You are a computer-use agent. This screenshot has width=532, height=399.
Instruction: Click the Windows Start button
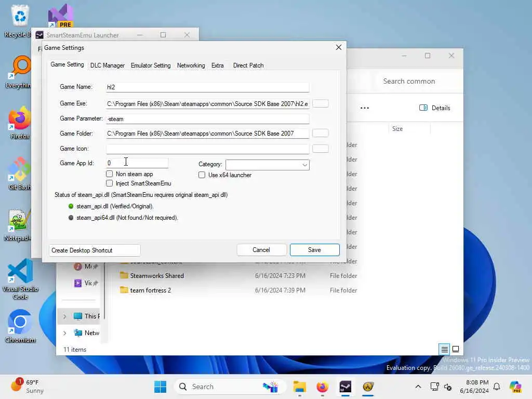[160, 387]
